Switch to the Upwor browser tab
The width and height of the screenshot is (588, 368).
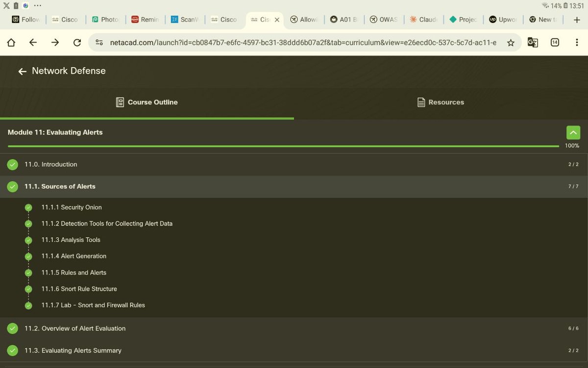(x=503, y=20)
